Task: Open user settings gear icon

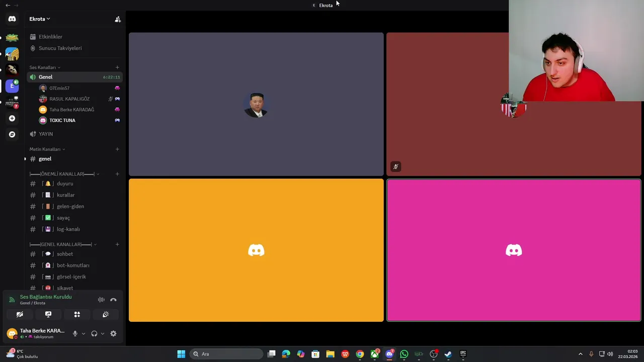Action: coord(113,333)
